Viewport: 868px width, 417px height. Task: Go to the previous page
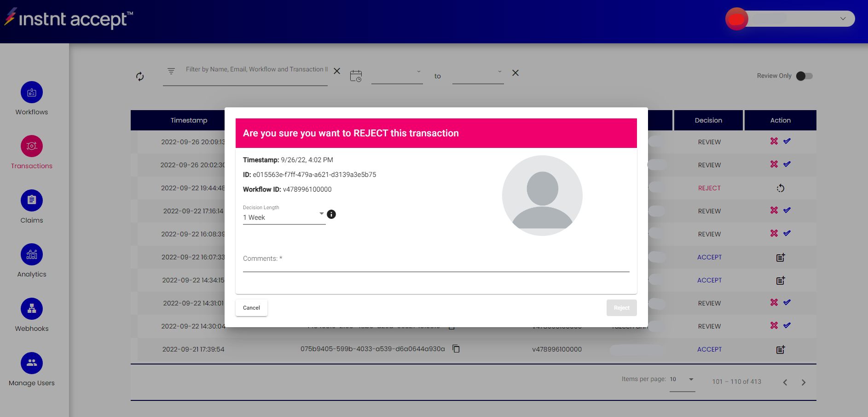785,382
